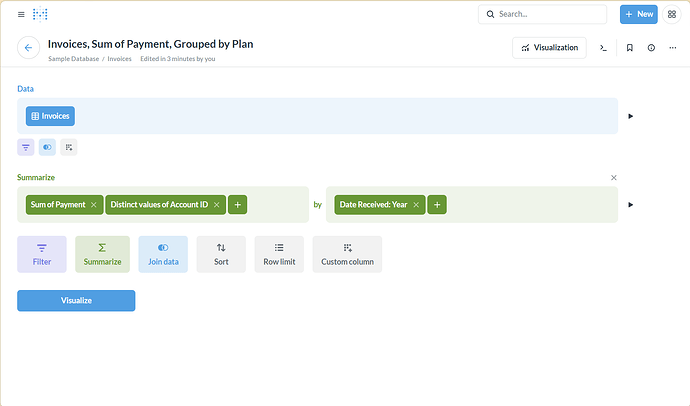Edit the Sum of Payment metric
Viewport: 690px width, 406px height.
[58, 205]
